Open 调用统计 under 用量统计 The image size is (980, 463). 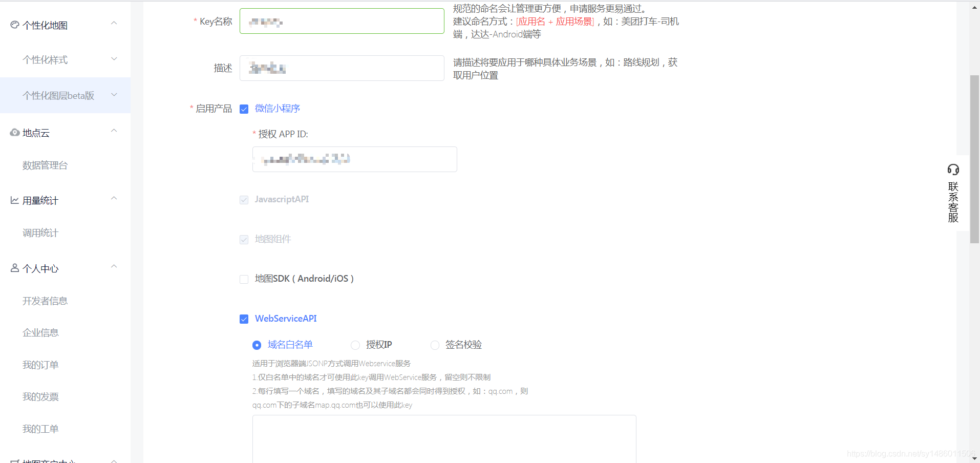[x=40, y=233]
